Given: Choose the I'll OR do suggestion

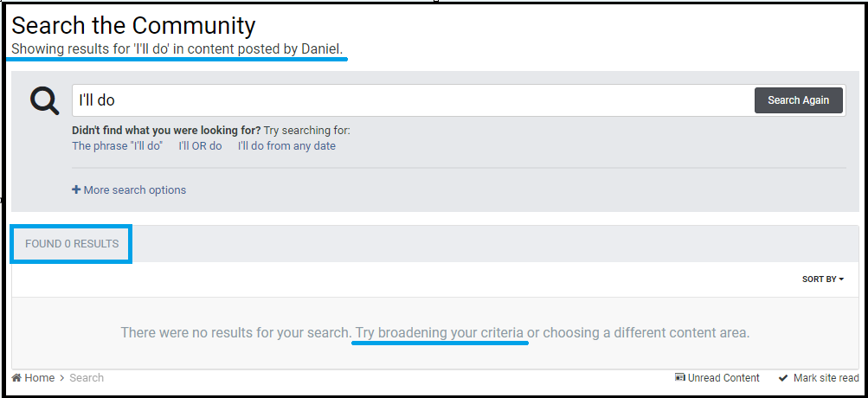Looking at the screenshot, I should tap(200, 146).
